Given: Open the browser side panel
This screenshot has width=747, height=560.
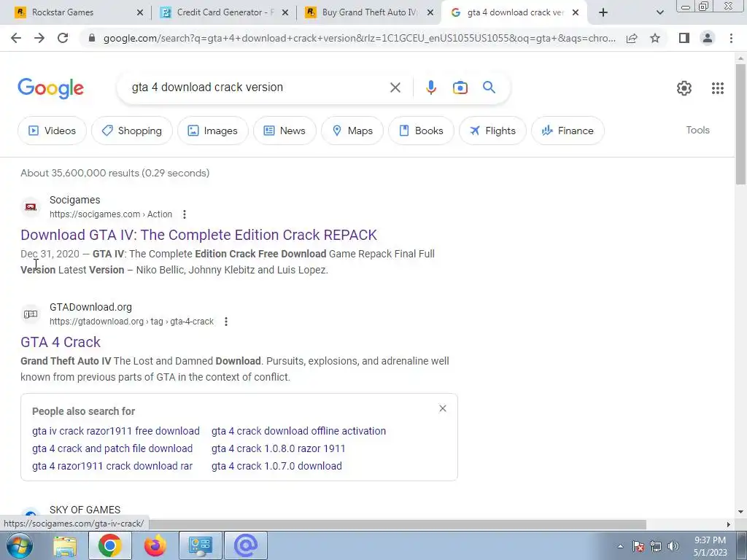Looking at the screenshot, I should 684,38.
